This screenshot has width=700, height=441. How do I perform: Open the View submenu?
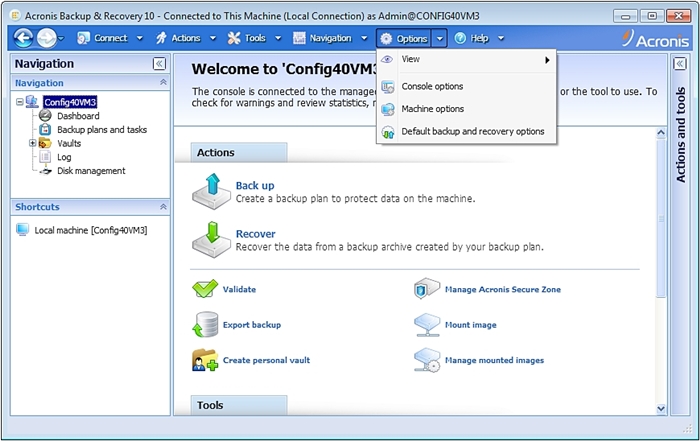(467, 59)
